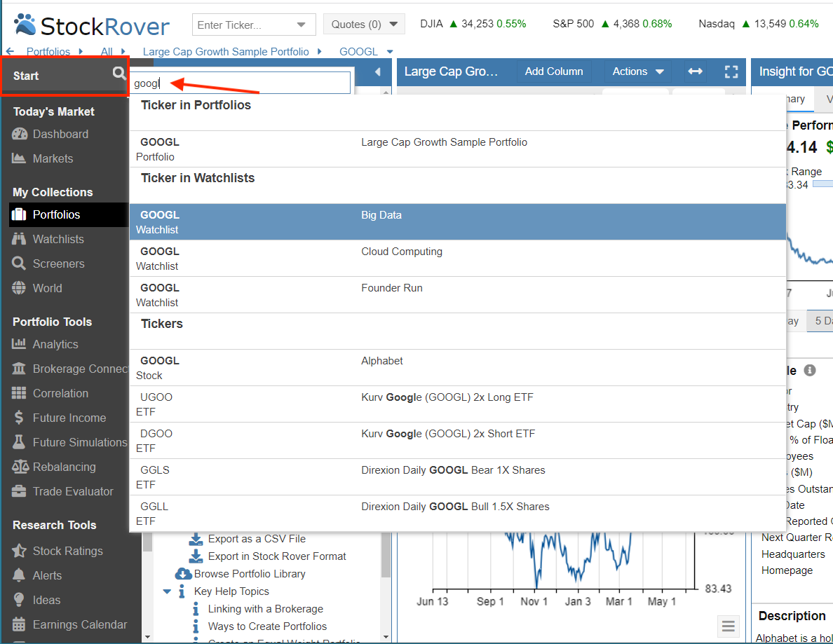Open Future Simulations flask icon
This screenshot has height=644, width=833.
19,441
